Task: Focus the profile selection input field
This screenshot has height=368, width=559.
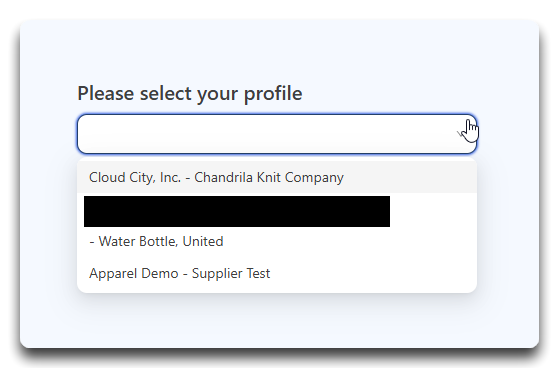Action: (x=277, y=134)
